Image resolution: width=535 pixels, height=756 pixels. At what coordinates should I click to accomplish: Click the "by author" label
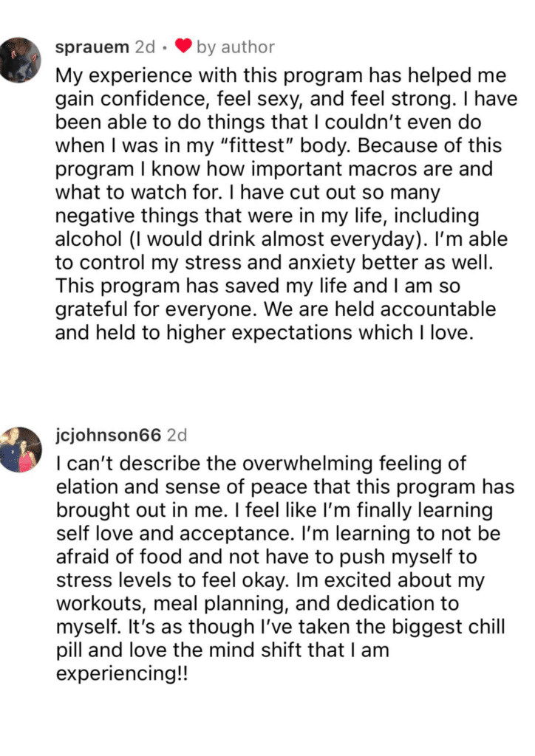[236, 47]
